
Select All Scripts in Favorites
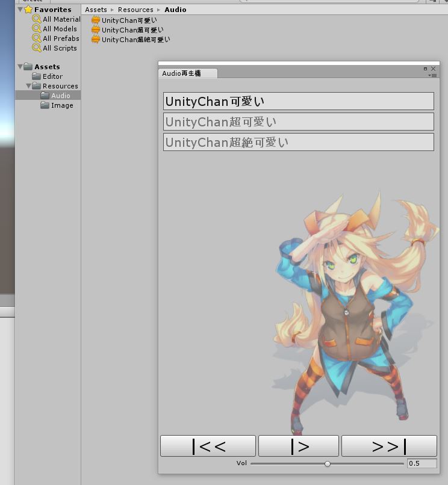[x=60, y=48]
